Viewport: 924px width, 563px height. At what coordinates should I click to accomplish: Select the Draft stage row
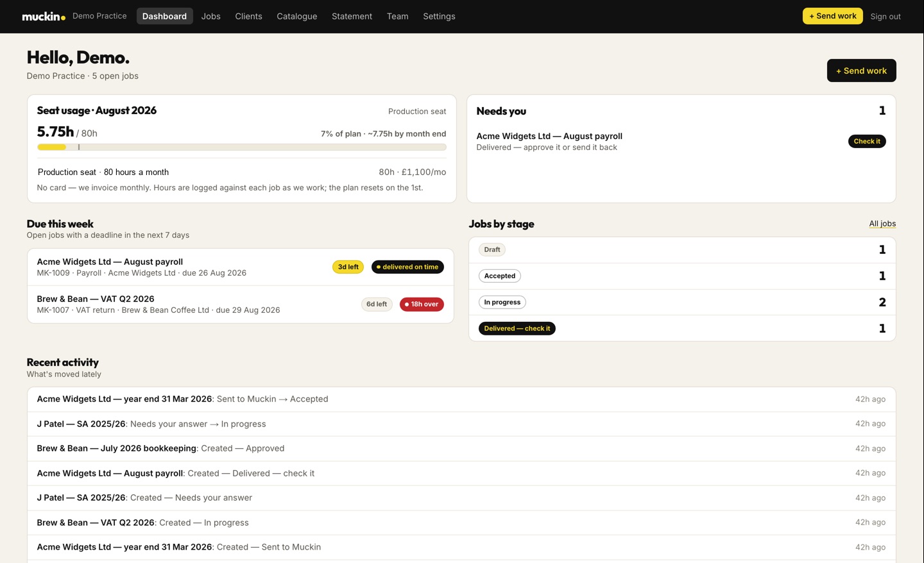(682, 250)
